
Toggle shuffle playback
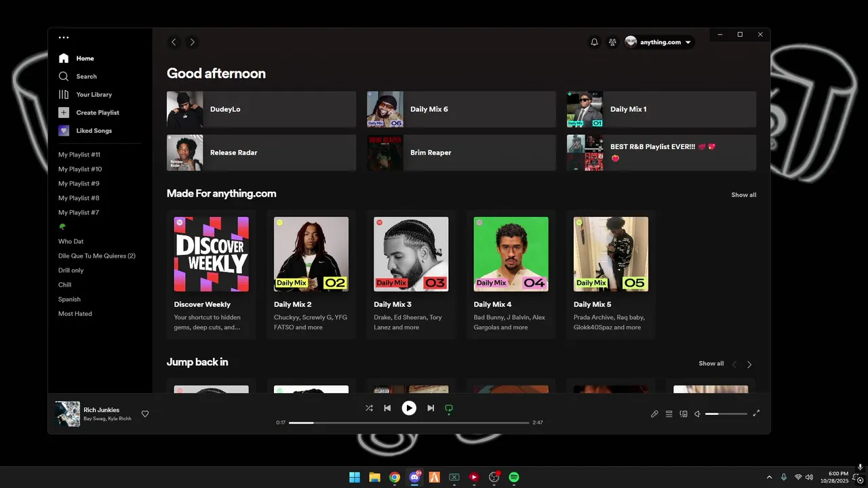pyautogui.click(x=369, y=408)
